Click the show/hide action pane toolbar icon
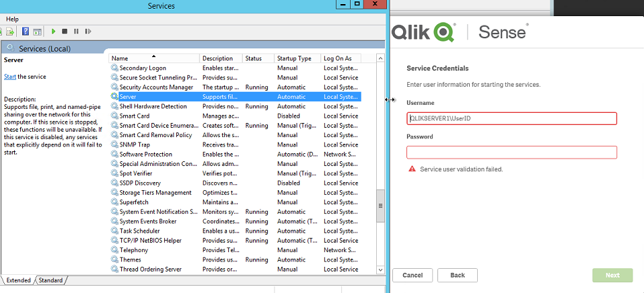 tap(38, 31)
